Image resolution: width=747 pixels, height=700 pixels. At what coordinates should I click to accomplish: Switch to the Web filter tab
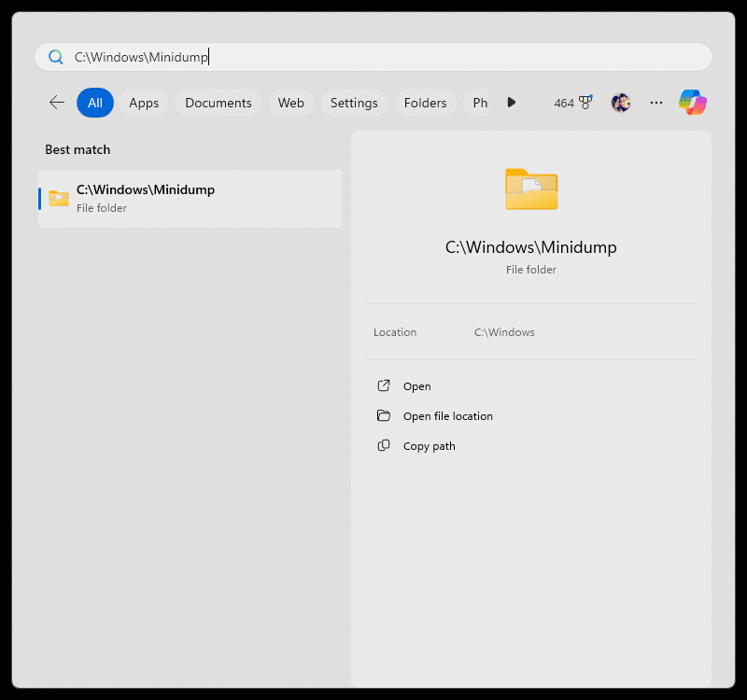(x=291, y=103)
